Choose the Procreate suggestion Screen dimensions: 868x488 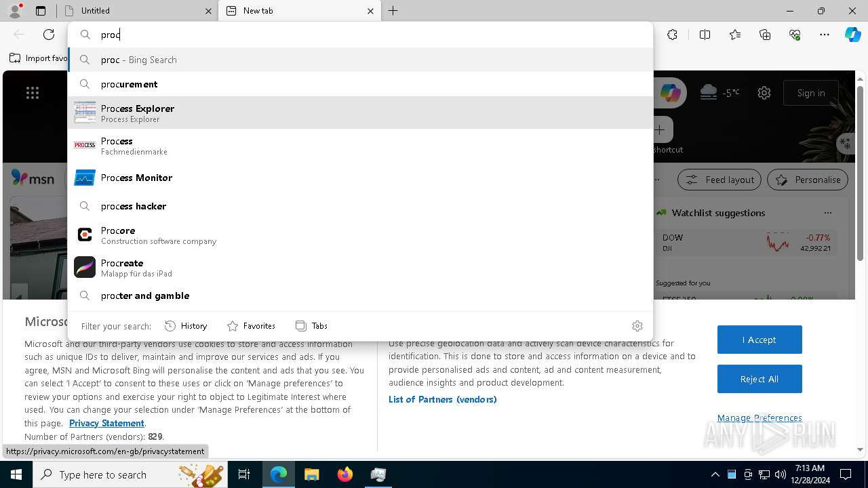pyautogui.click(x=360, y=267)
